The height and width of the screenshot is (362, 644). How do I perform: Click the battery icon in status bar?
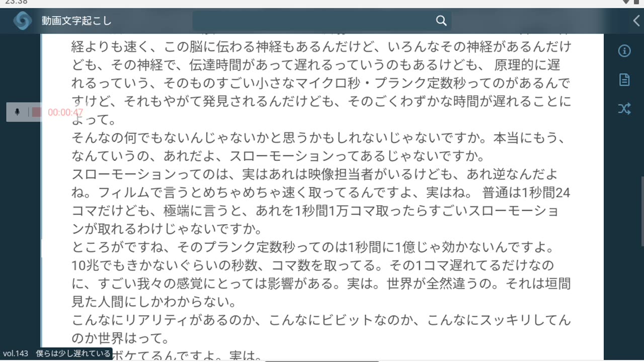pyautogui.click(x=636, y=2)
